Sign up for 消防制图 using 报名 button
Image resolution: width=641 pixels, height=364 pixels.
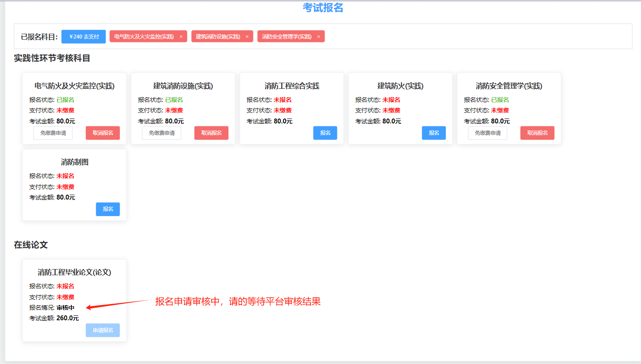[108, 209]
